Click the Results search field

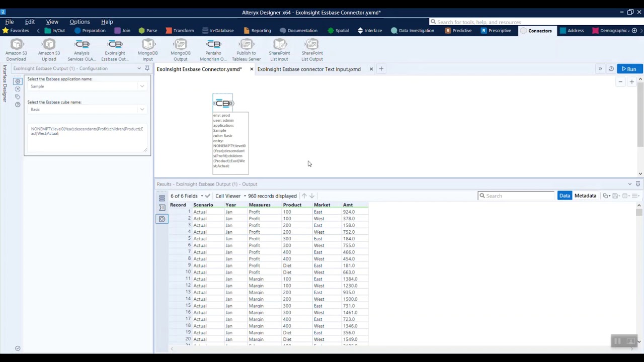coord(516,196)
